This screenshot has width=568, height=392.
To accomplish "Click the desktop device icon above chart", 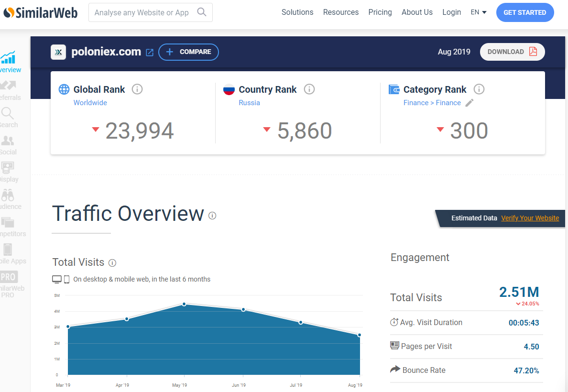I will pyautogui.click(x=57, y=279).
